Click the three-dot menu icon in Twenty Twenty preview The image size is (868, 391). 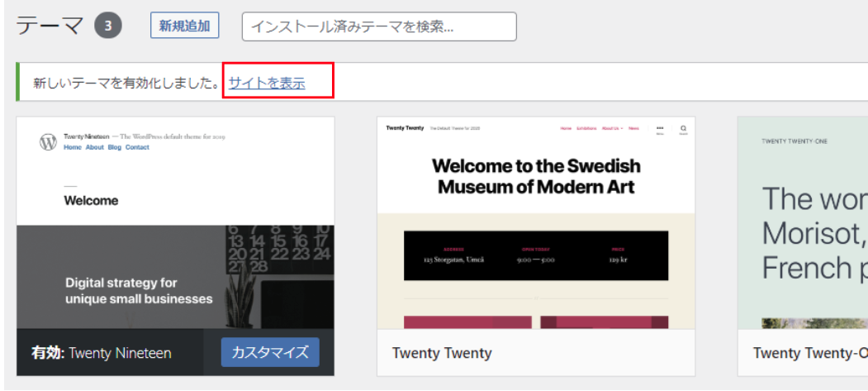(660, 129)
